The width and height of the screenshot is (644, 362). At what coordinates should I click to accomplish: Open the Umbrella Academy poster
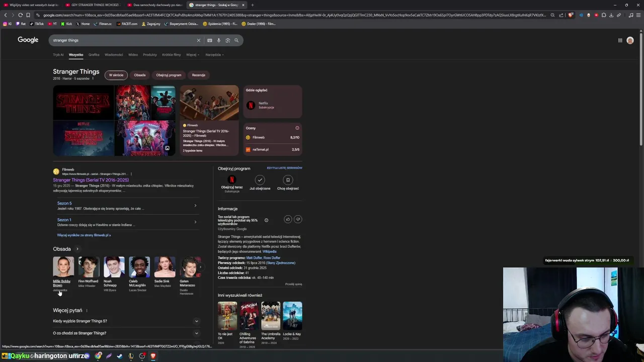[271, 316]
